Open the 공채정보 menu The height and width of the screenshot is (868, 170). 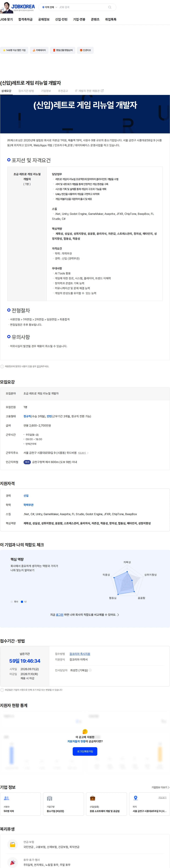coord(44,19)
